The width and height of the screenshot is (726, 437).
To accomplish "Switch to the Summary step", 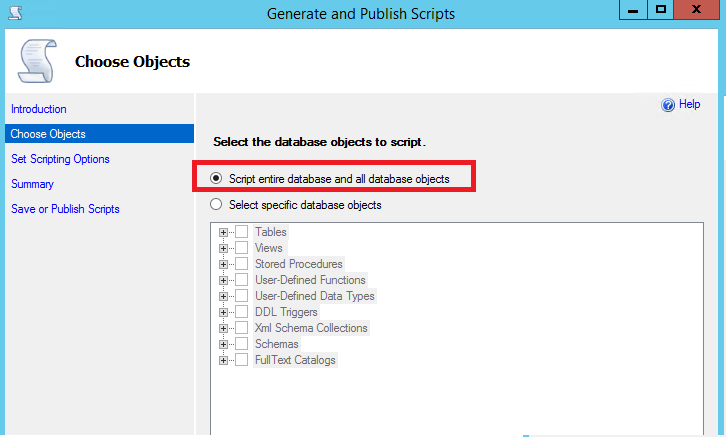I will pyautogui.click(x=32, y=184).
